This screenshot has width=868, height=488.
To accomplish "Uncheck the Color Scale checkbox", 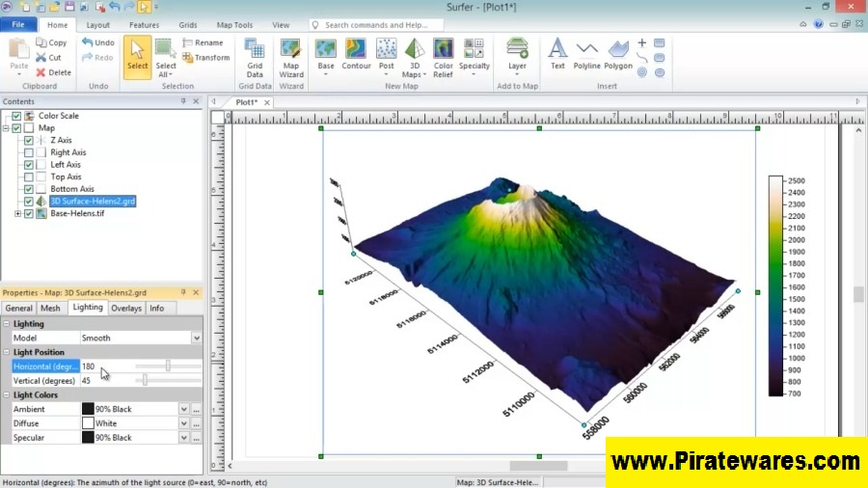I will click(16, 116).
